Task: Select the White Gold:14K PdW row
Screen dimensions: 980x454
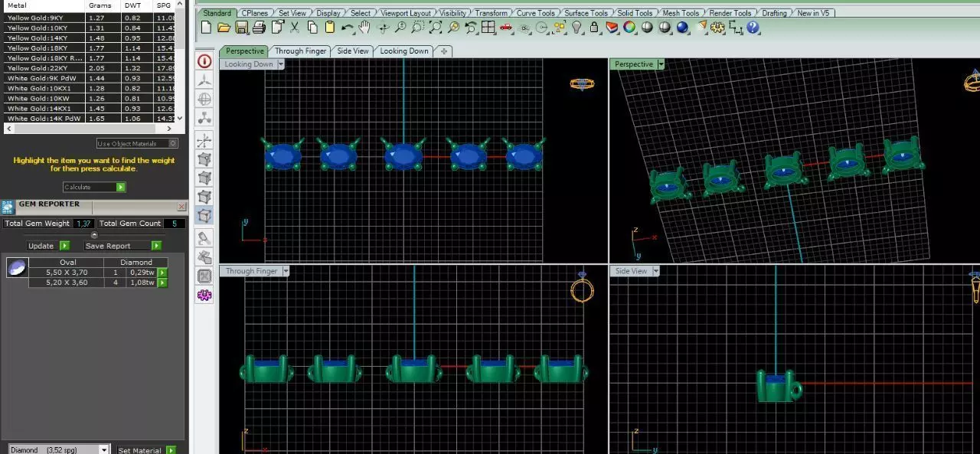Action: coord(88,119)
